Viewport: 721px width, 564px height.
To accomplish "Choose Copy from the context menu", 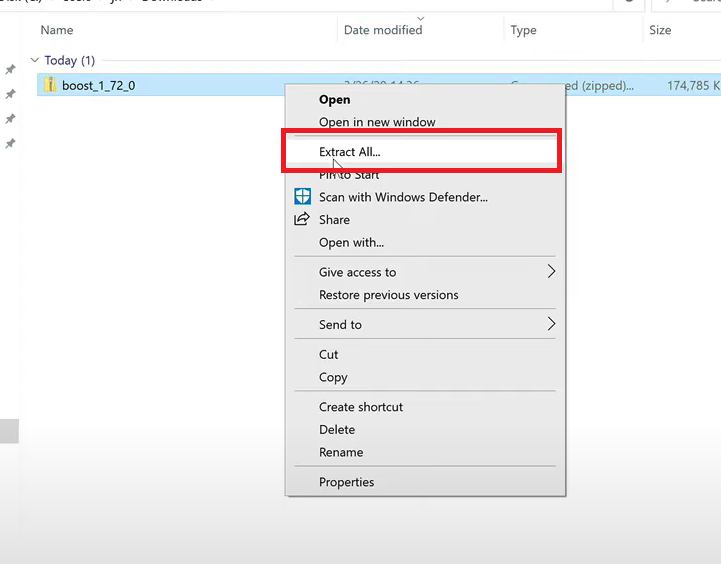I will pos(425,377).
